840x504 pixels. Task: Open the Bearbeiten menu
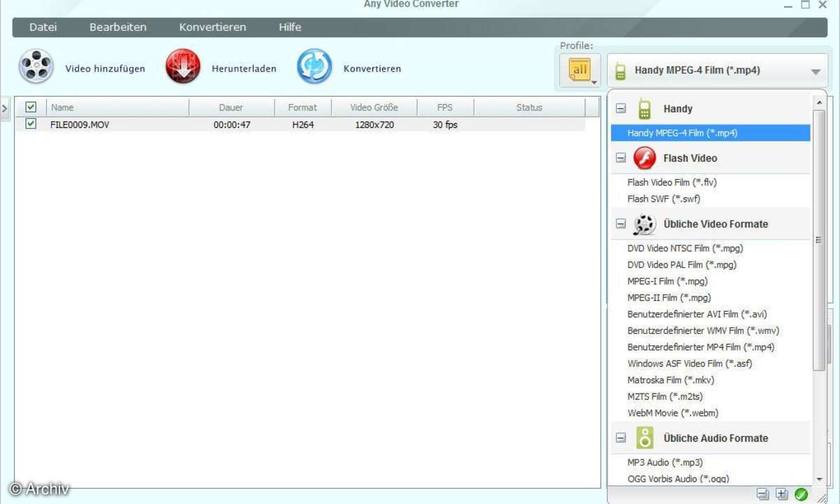(x=118, y=27)
